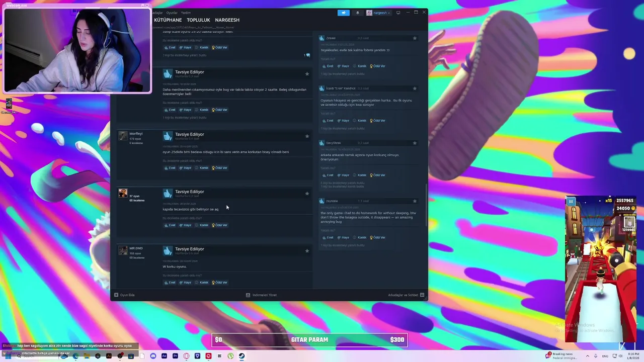Open Arkadaşlar ve Sohbet friends chat
This screenshot has width=644, height=362.
point(406,295)
